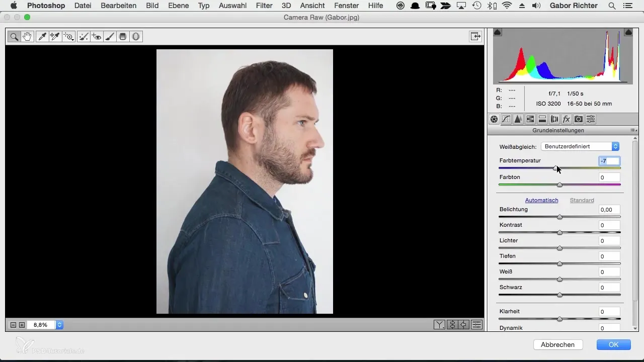
Task: Click the Abbrechen button
Action: (x=557, y=344)
